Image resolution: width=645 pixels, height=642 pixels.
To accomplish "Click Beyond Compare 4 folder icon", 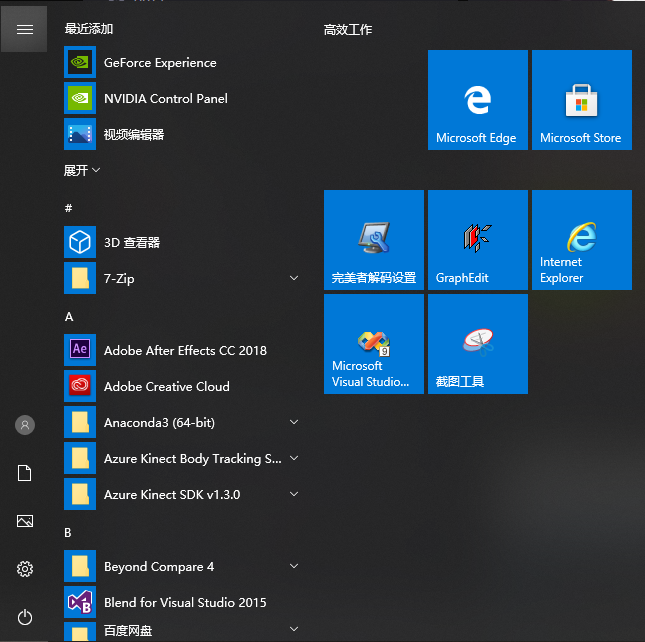I will tap(80, 566).
